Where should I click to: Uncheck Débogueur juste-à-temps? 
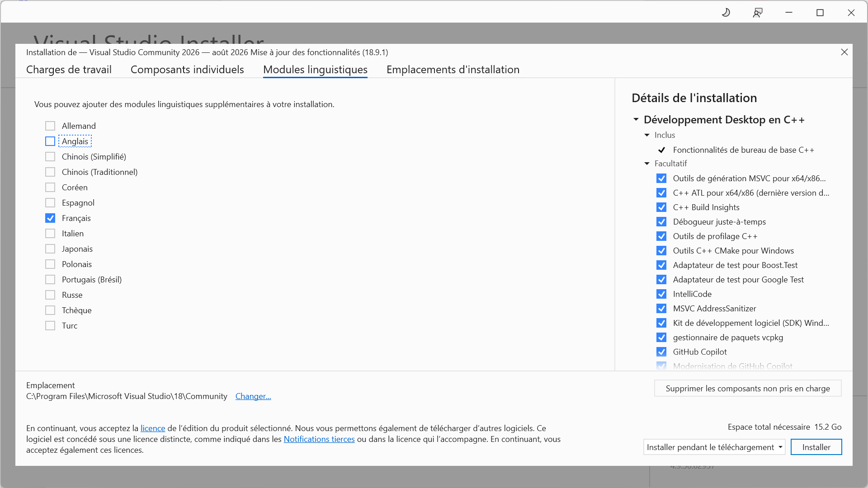click(661, 222)
